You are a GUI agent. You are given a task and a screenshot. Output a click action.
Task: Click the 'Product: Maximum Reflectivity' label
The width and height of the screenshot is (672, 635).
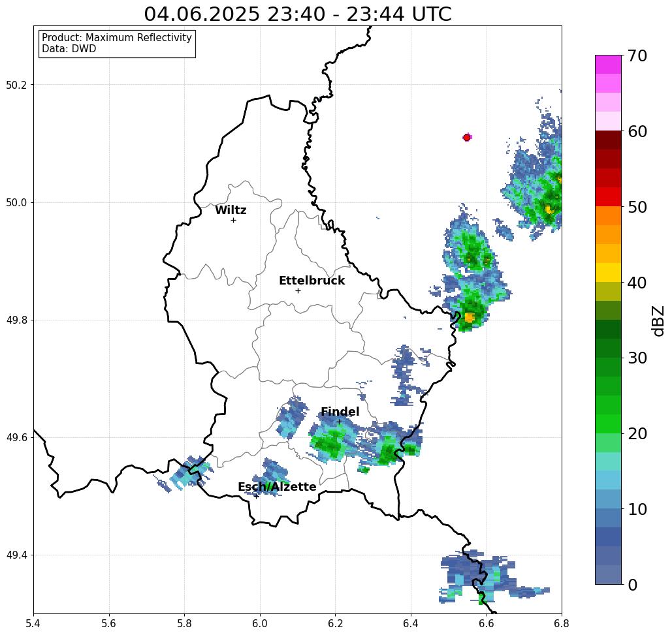(x=116, y=38)
